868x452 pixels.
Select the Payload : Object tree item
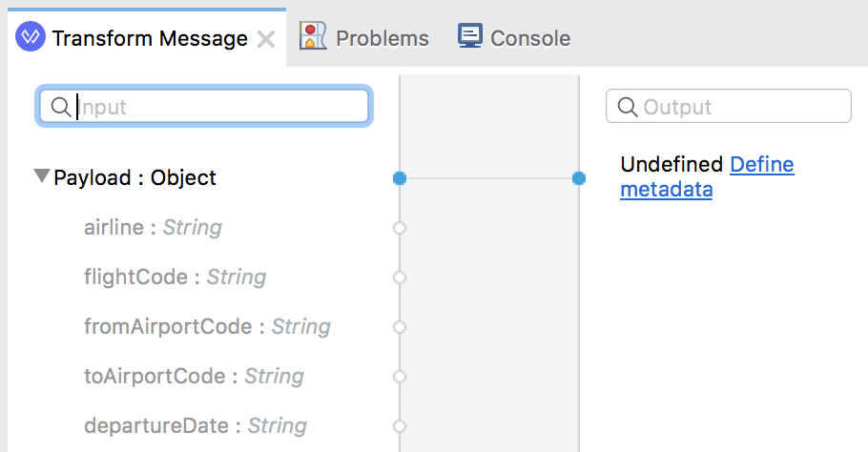[134, 177]
